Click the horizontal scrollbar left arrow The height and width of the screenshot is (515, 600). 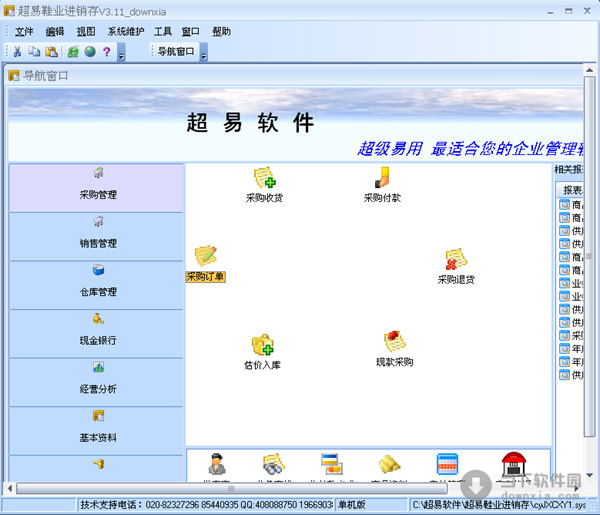(x=10, y=489)
